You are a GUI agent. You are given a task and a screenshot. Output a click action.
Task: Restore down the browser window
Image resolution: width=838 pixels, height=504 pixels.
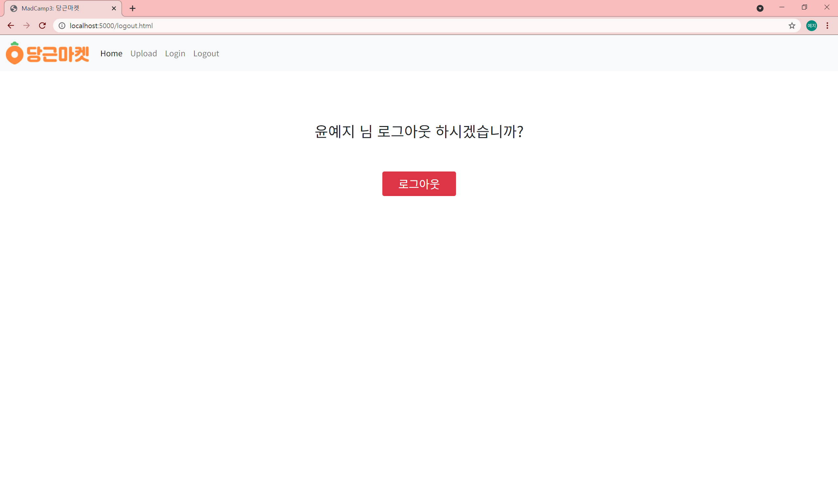(804, 7)
